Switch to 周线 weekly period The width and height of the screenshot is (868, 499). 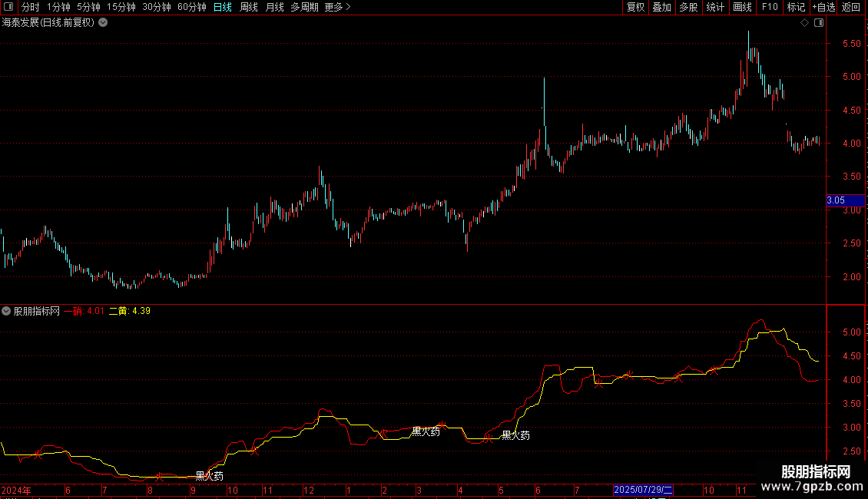(x=249, y=7)
